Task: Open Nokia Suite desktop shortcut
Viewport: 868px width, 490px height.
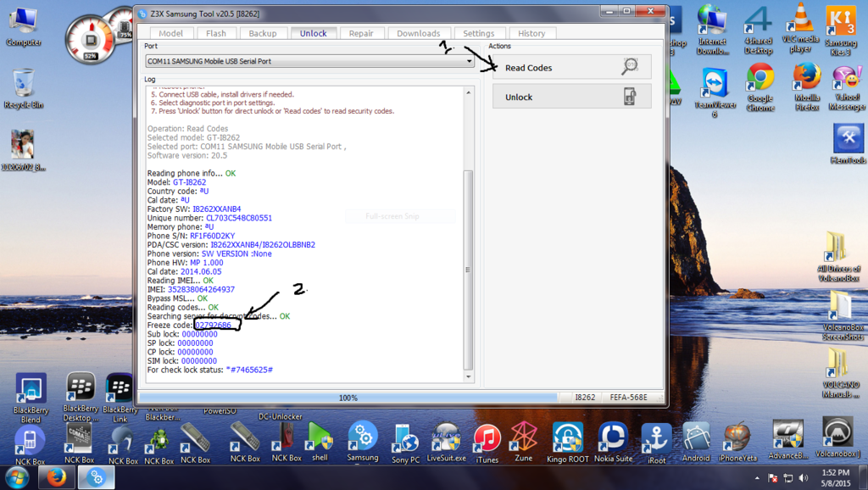Action: coord(613,441)
